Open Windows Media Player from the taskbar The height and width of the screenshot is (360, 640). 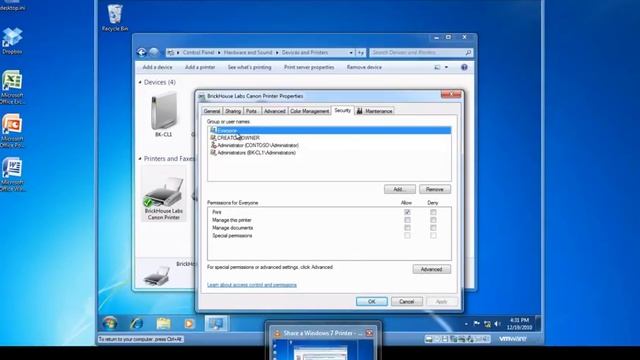(x=189, y=323)
